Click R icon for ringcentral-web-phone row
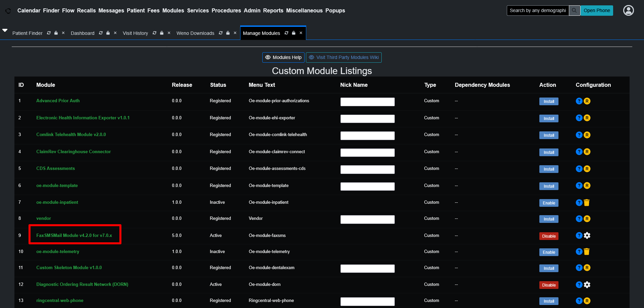This screenshot has height=308, width=644. pyautogui.click(x=587, y=301)
